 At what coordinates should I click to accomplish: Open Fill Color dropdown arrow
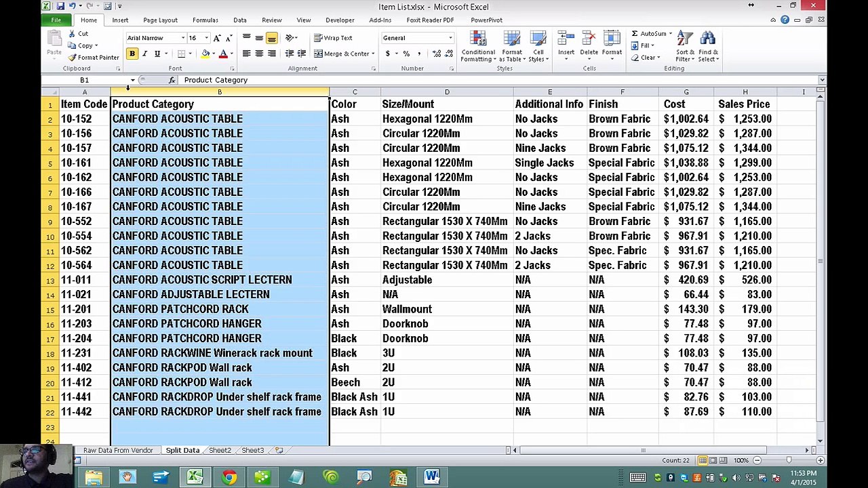point(214,54)
